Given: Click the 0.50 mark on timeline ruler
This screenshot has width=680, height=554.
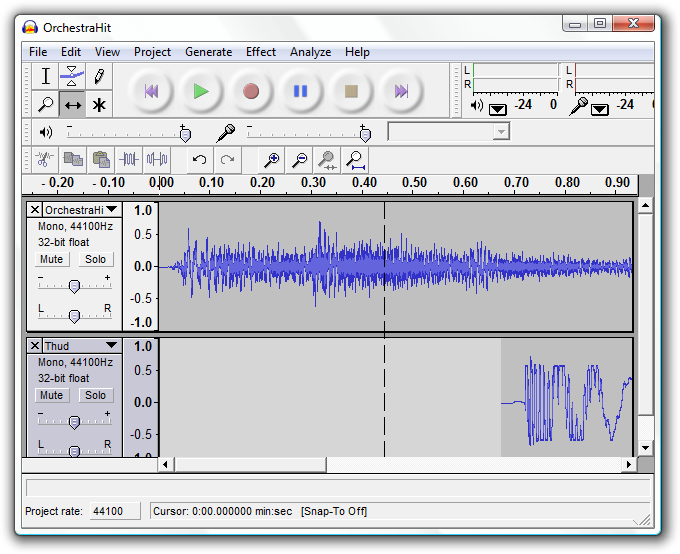Looking at the screenshot, I should pos(414,183).
